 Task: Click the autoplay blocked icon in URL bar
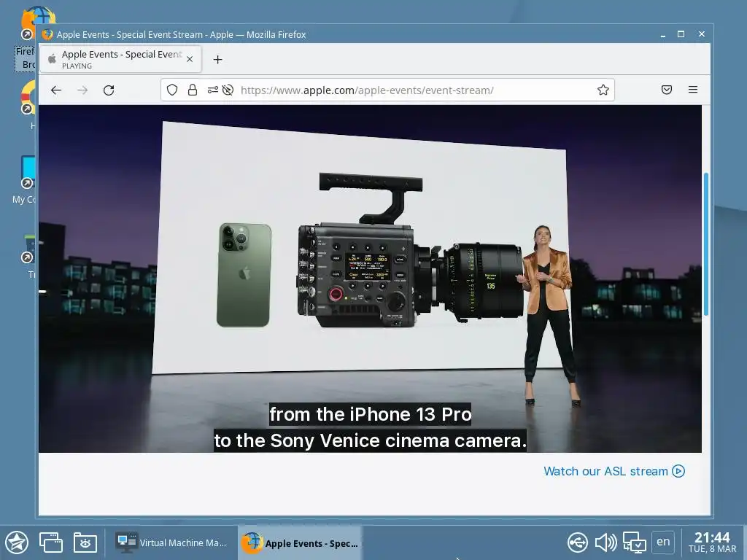(228, 90)
